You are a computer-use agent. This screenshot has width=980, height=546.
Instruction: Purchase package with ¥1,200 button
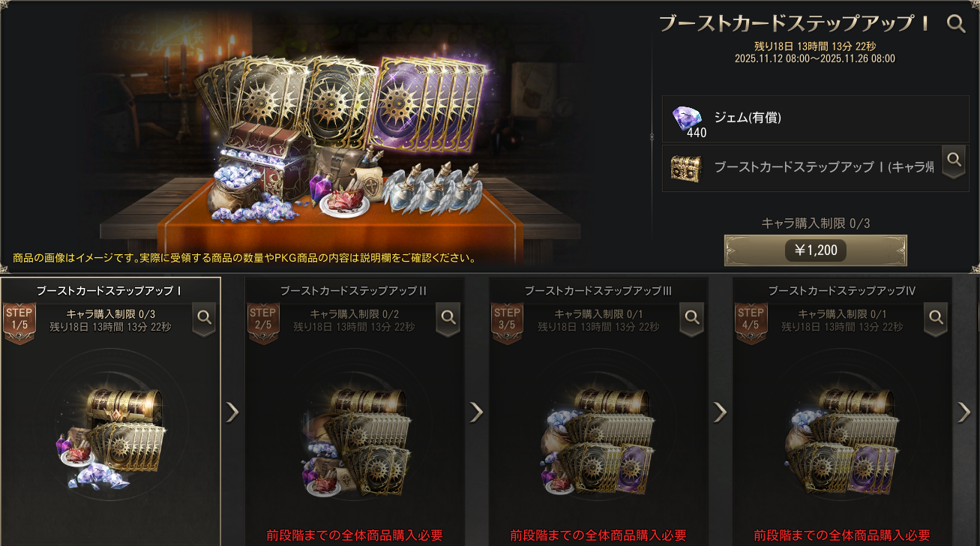[816, 250]
